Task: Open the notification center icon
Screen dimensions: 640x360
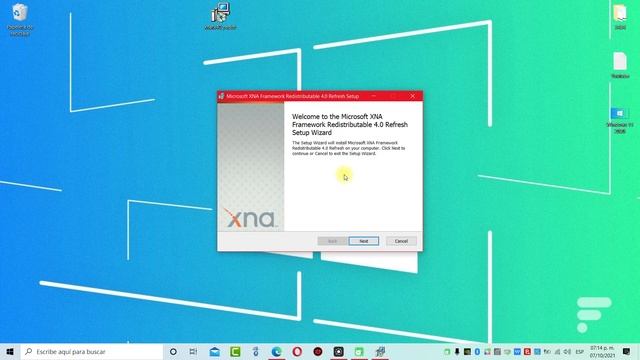Action: pos(627,351)
